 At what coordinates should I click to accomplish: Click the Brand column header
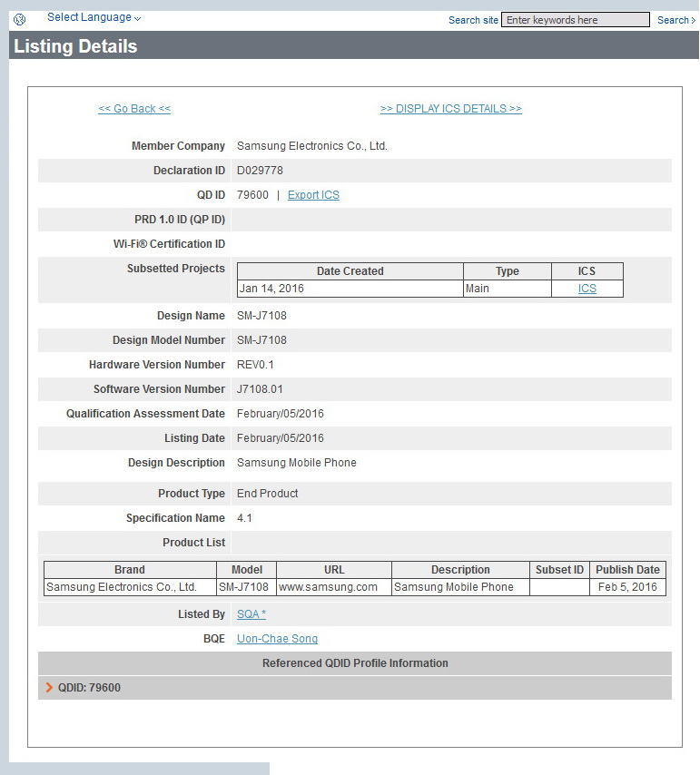click(x=130, y=570)
